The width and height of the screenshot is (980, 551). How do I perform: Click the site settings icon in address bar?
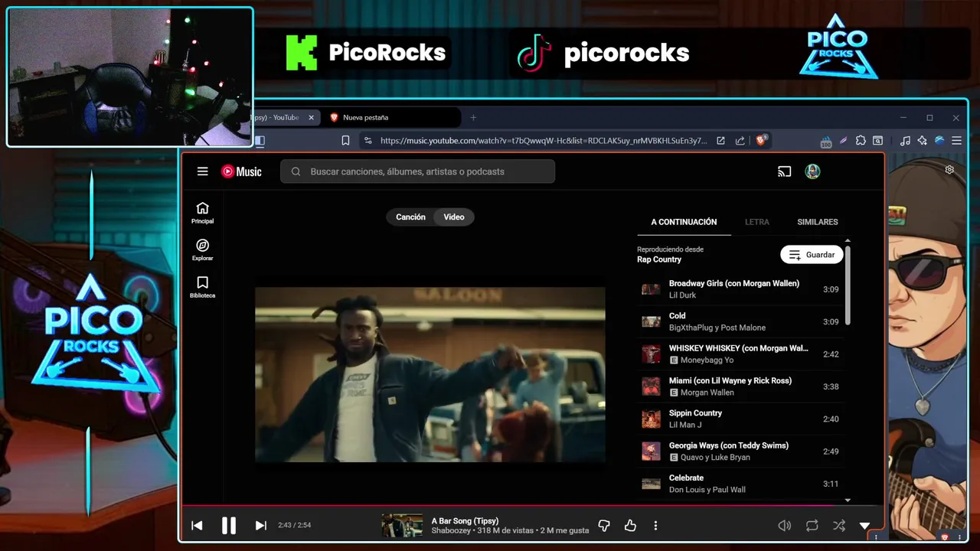point(367,141)
